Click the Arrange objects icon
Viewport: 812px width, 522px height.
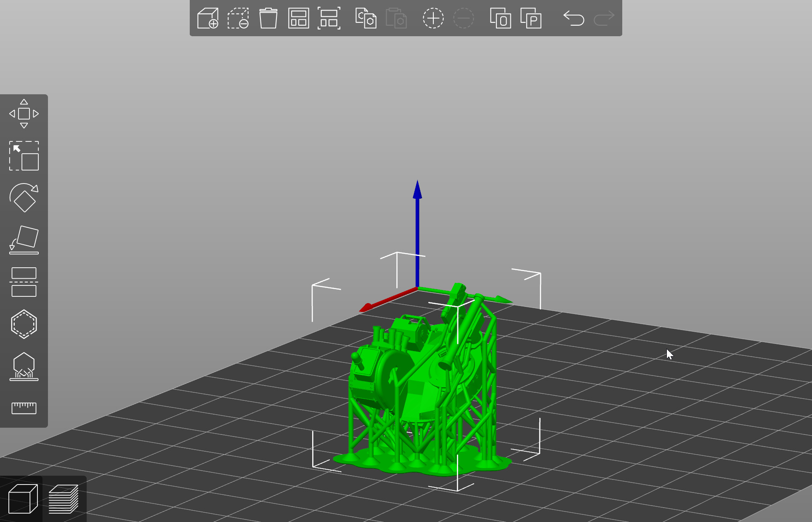coord(298,18)
